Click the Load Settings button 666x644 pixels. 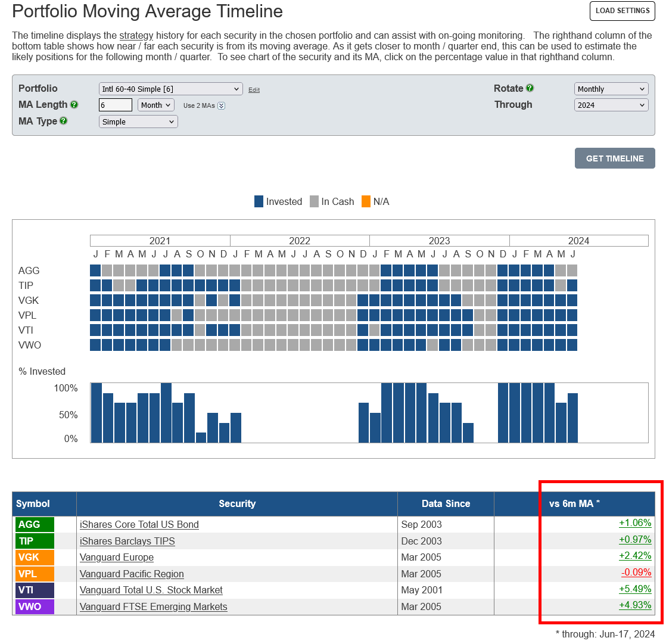[622, 11]
